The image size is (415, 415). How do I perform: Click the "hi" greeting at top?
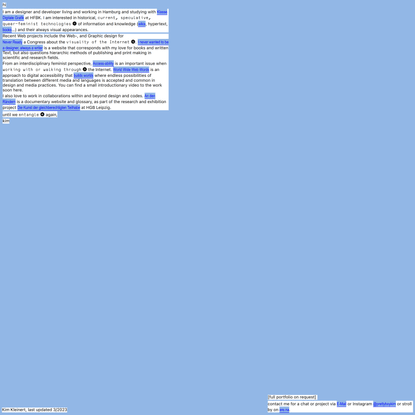[x=4, y=5]
